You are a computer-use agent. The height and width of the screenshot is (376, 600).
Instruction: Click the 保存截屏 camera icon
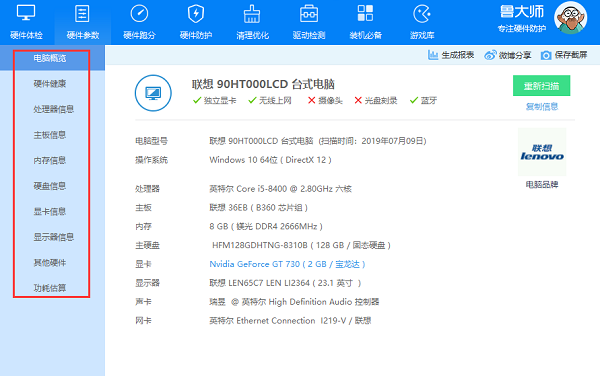pos(546,55)
